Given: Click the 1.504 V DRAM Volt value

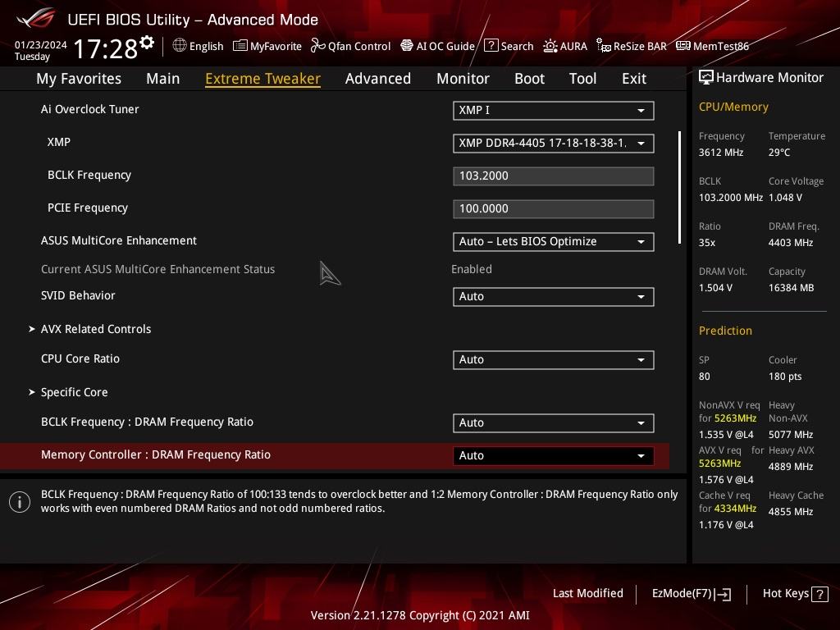Looking at the screenshot, I should pyautogui.click(x=715, y=288).
